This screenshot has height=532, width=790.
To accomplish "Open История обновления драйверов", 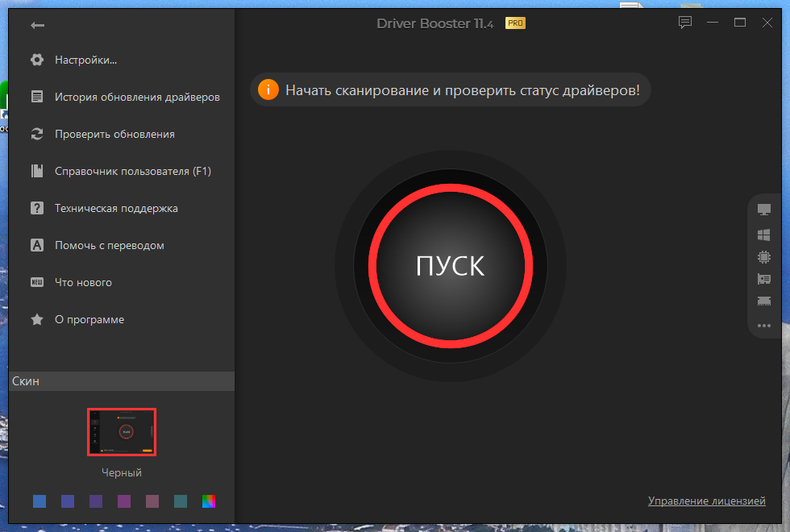I will click(x=137, y=97).
